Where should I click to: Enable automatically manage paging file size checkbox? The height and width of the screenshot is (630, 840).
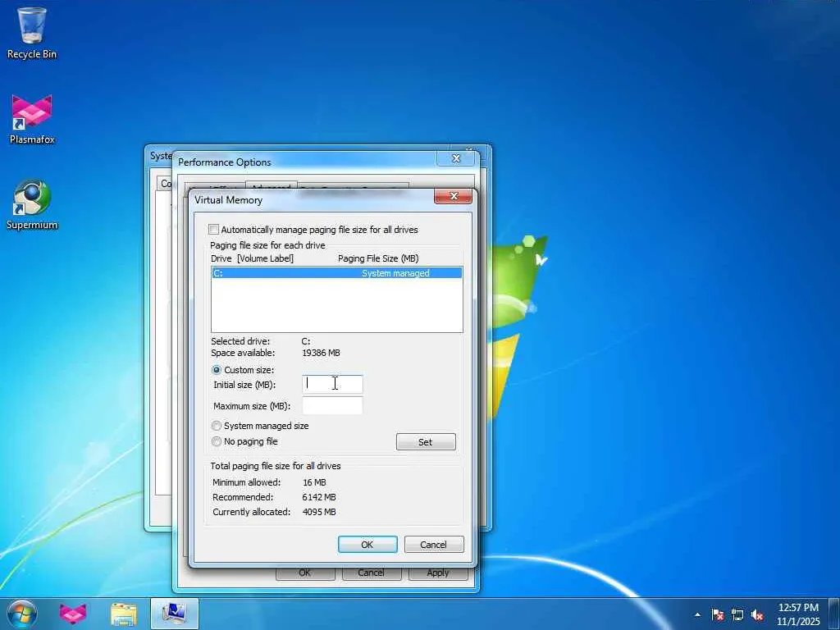click(214, 230)
